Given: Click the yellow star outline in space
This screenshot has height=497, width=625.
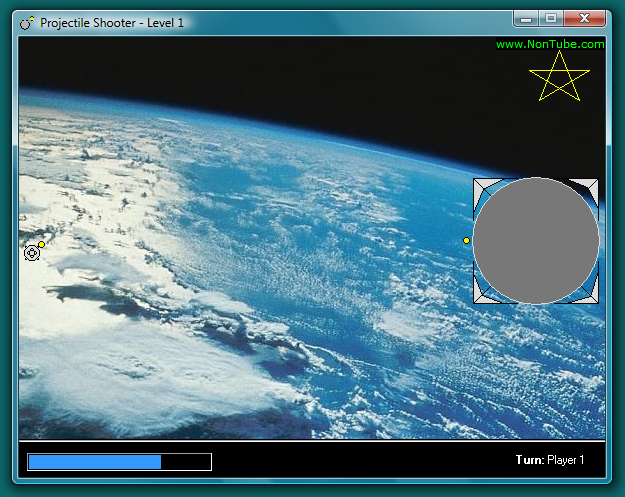Looking at the screenshot, I should pos(559,77).
